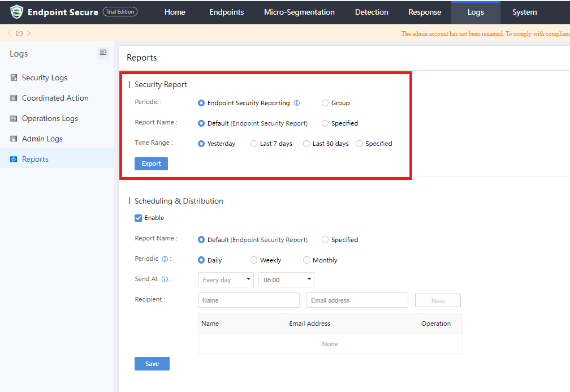Click the Endpoint Secure shield logo
Screen dimensions: 570x392
(x=16, y=12)
